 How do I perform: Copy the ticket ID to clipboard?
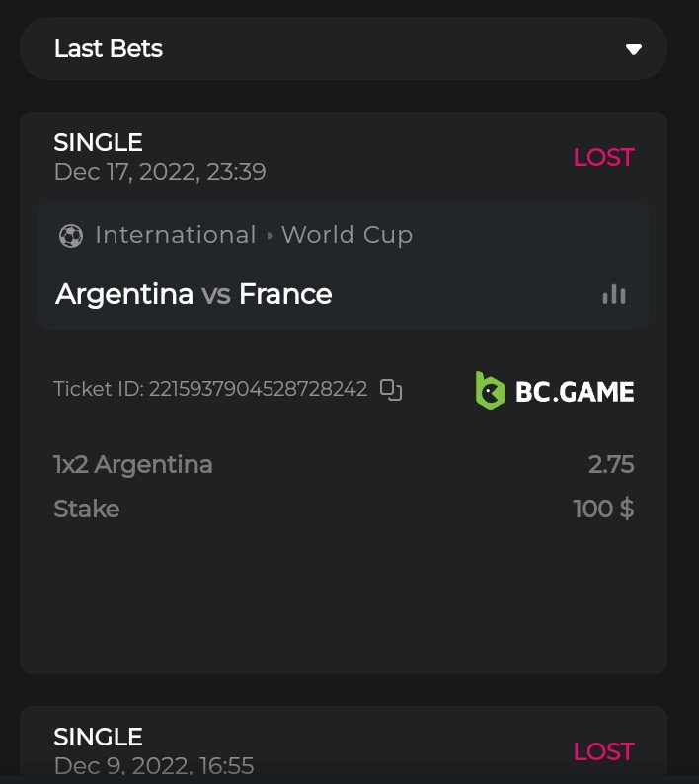pos(391,390)
